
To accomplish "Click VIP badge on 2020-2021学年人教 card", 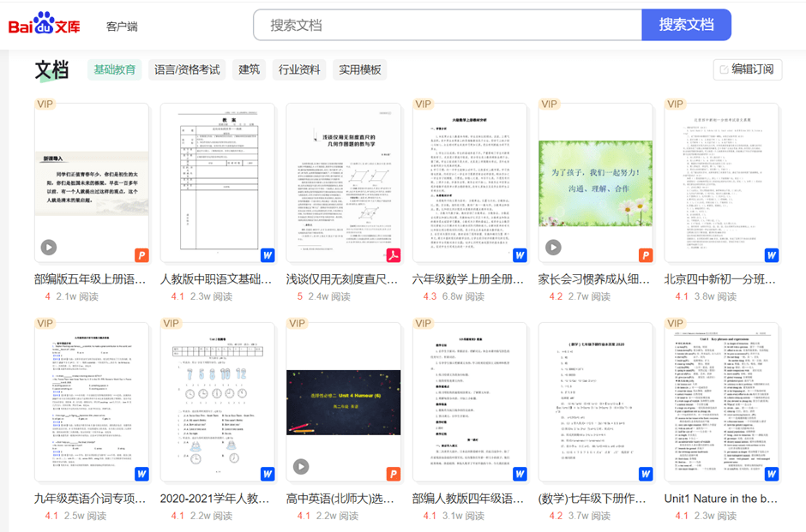I will click(171, 323).
